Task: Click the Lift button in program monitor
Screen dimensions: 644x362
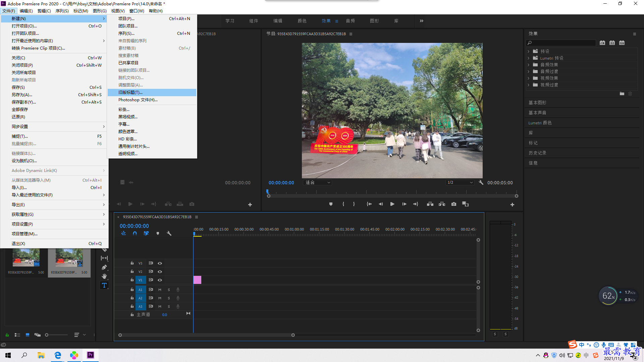Action: tap(430, 204)
